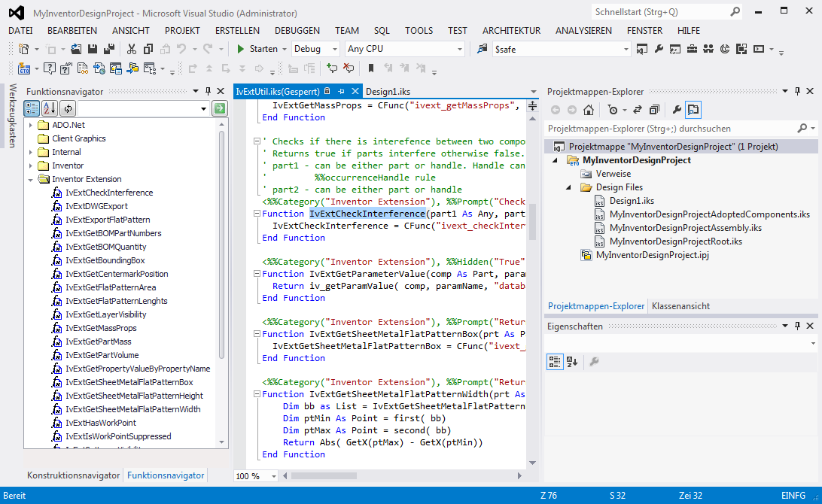
Task: Click the Save All toolbar icon
Action: point(109,49)
